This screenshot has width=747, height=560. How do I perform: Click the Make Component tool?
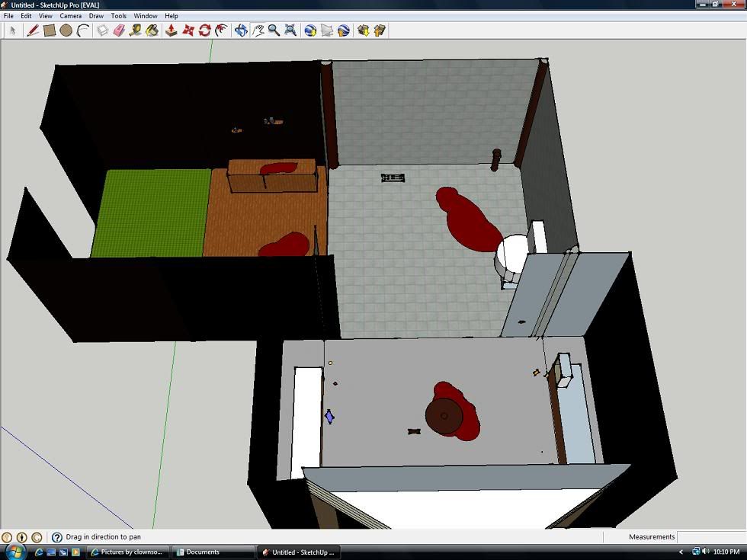click(102, 30)
